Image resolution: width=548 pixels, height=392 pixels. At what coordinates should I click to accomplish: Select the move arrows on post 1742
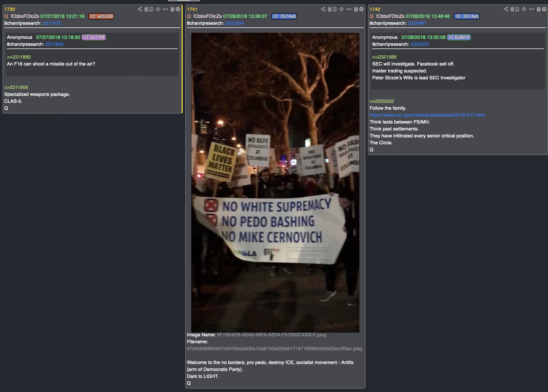[x=524, y=9]
